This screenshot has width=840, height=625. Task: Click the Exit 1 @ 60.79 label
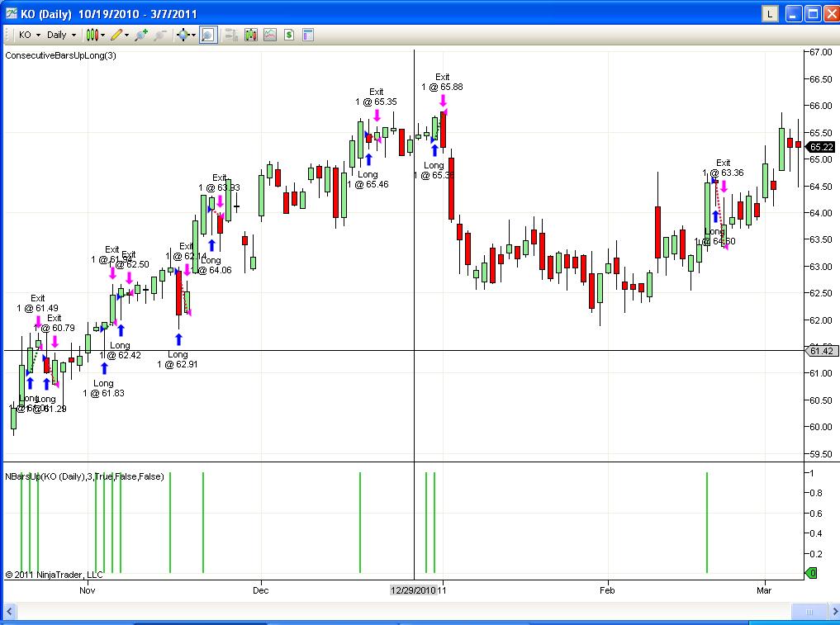[x=55, y=323]
